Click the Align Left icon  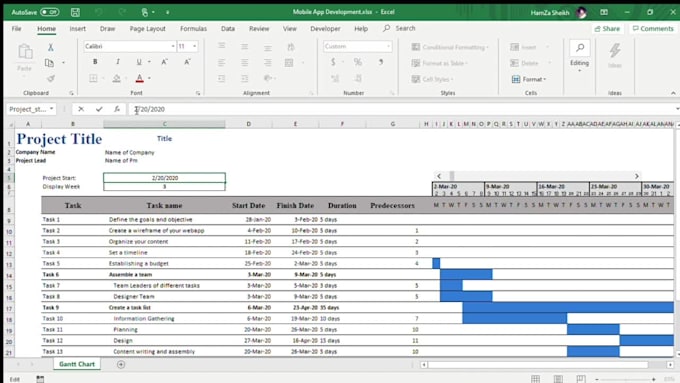point(222,63)
